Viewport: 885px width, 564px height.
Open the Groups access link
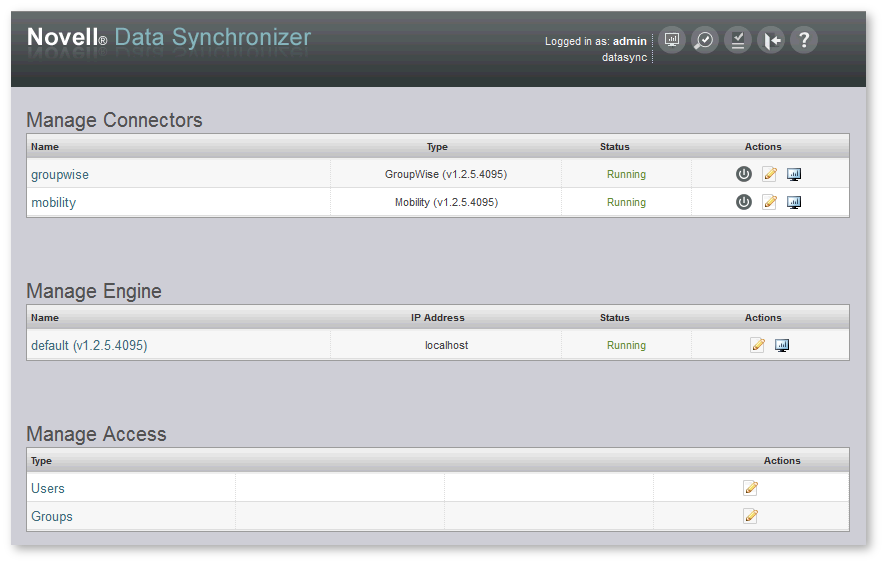pos(52,517)
